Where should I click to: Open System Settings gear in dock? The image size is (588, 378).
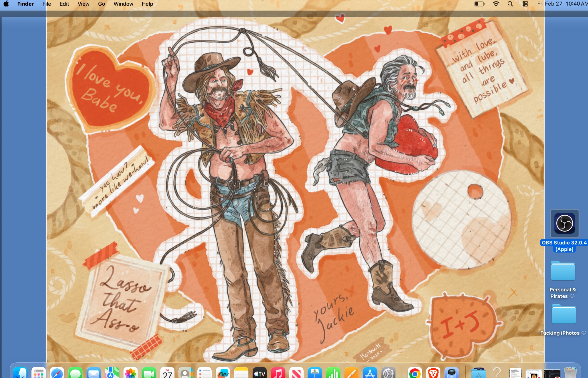click(x=388, y=373)
